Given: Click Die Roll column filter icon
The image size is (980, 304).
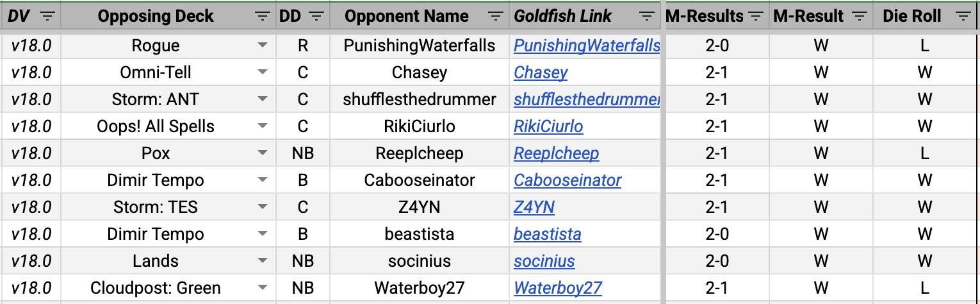Looking at the screenshot, I should tap(963, 16).
